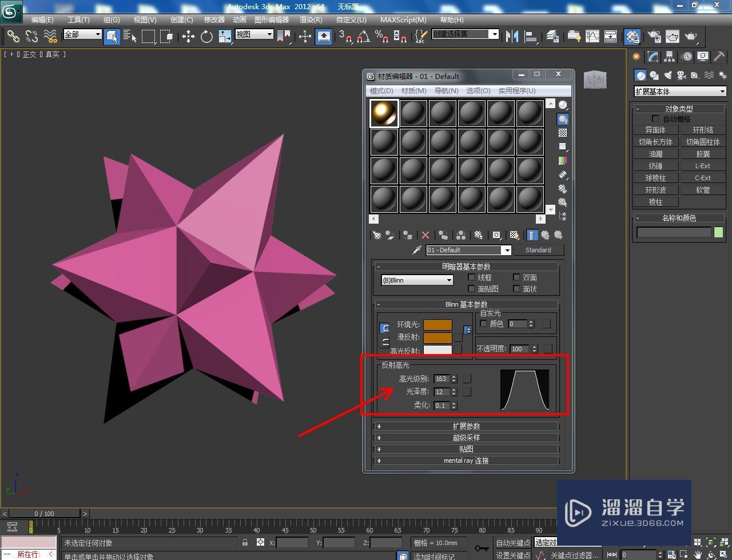Click Get Material icon in material editor
732x560 pixels.
(x=377, y=235)
